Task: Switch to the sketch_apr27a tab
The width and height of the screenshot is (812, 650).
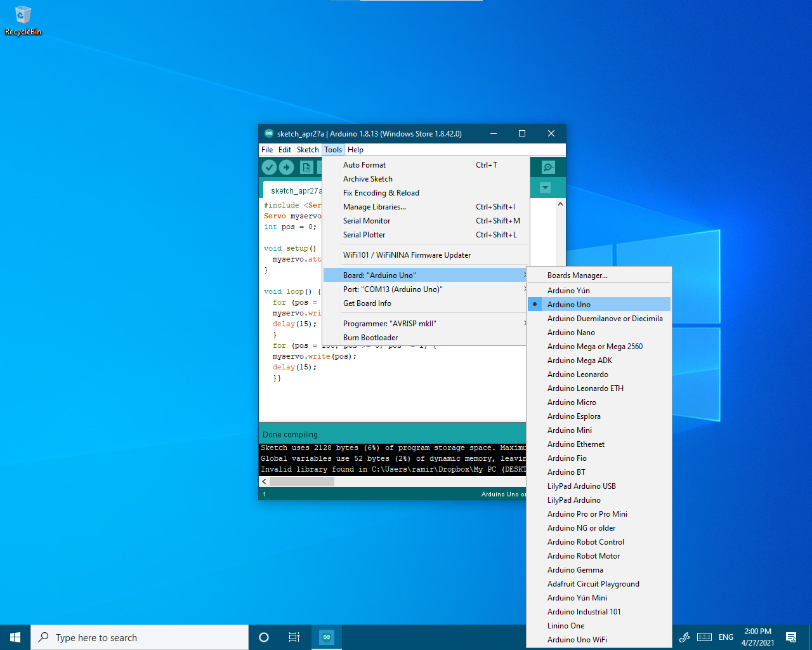Action: 295,190
